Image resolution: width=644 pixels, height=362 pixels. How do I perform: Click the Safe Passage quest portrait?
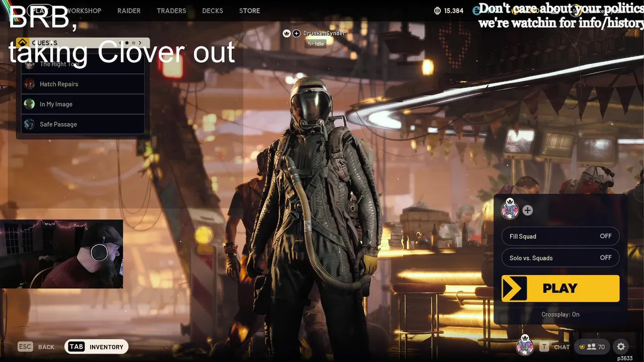30,124
